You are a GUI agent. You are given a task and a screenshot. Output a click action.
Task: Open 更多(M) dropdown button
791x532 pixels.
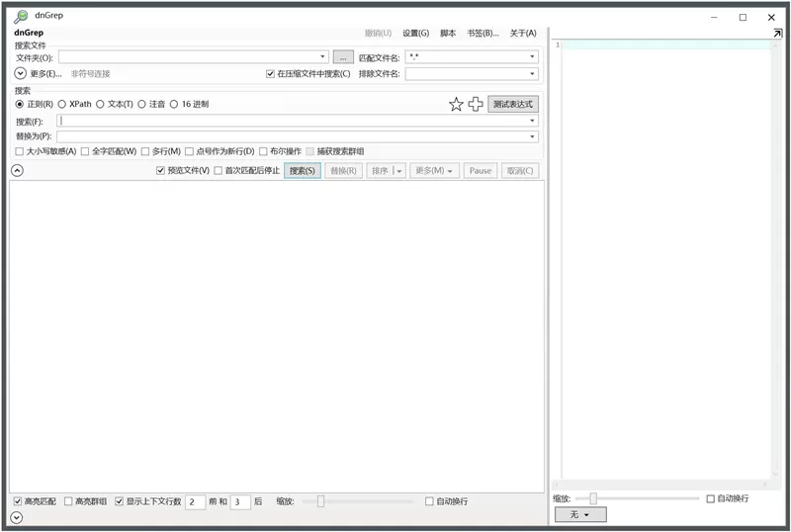(x=434, y=171)
